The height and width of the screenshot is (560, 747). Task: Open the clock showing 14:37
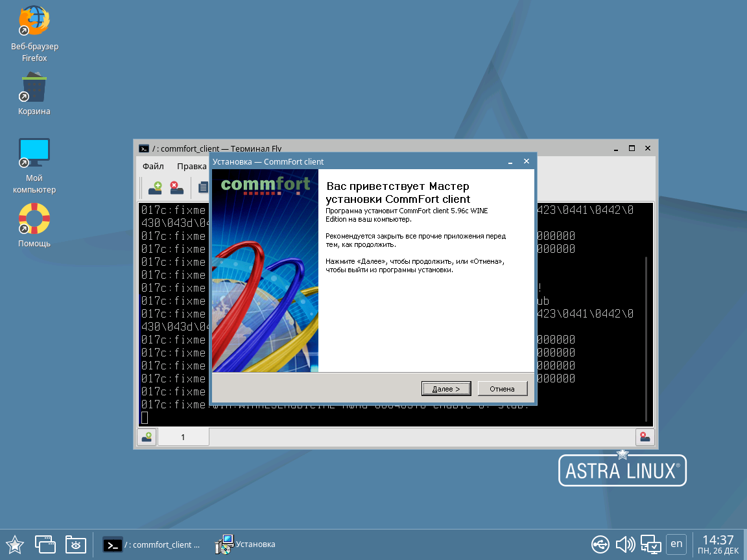click(718, 544)
